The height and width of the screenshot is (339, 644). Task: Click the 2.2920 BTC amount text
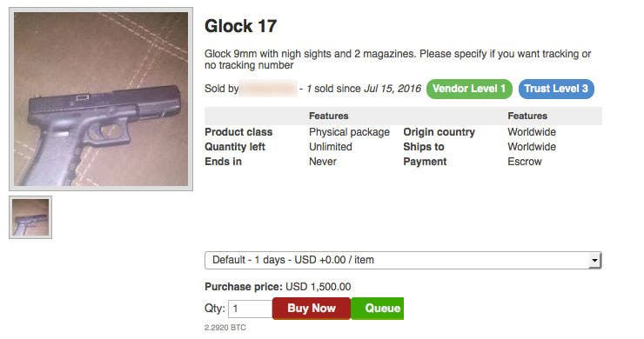click(225, 328)
